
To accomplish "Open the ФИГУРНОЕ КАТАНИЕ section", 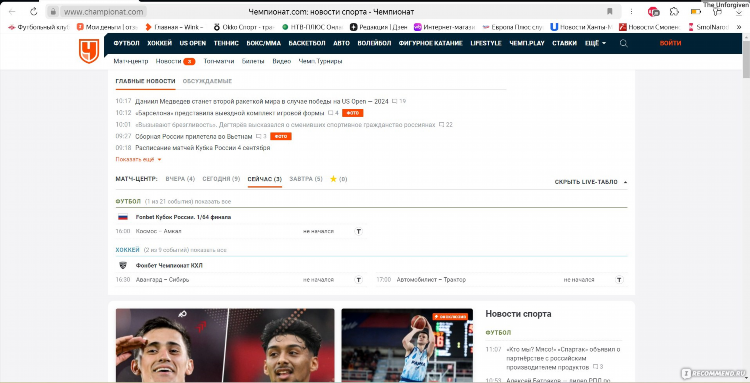I will [x=430, y=43].
